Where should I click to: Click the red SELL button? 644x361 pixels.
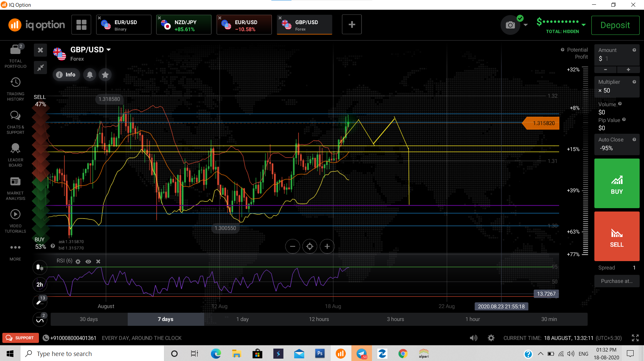(x=617, y=236)
